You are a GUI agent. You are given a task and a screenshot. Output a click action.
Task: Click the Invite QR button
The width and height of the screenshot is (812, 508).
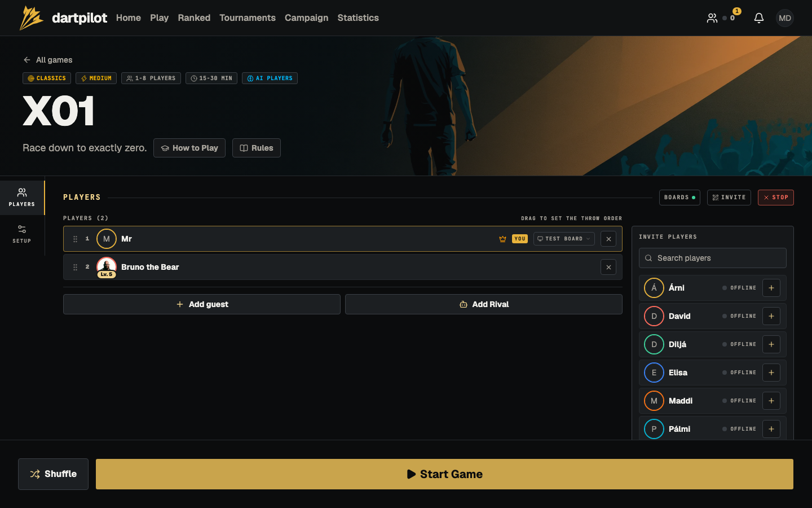click(729, 198)
